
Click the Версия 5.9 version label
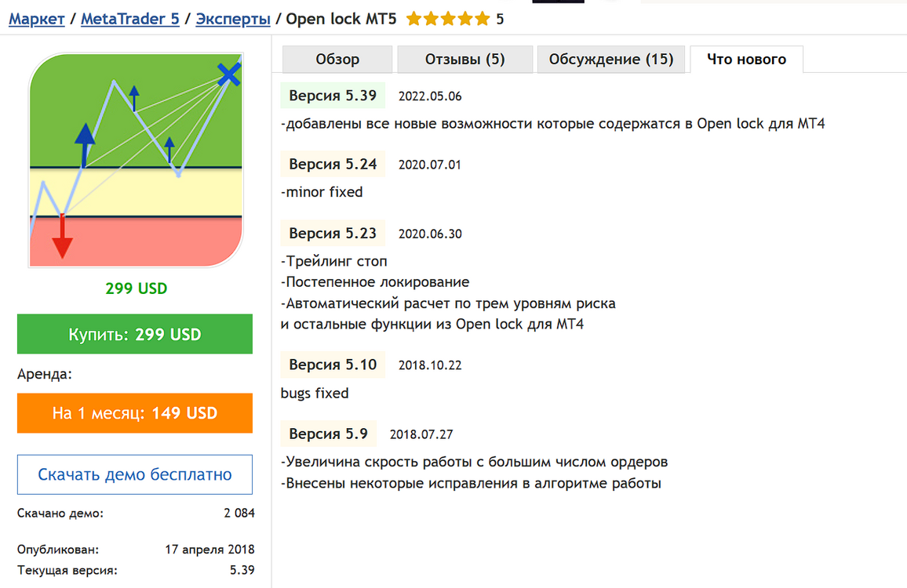[329, 434]
